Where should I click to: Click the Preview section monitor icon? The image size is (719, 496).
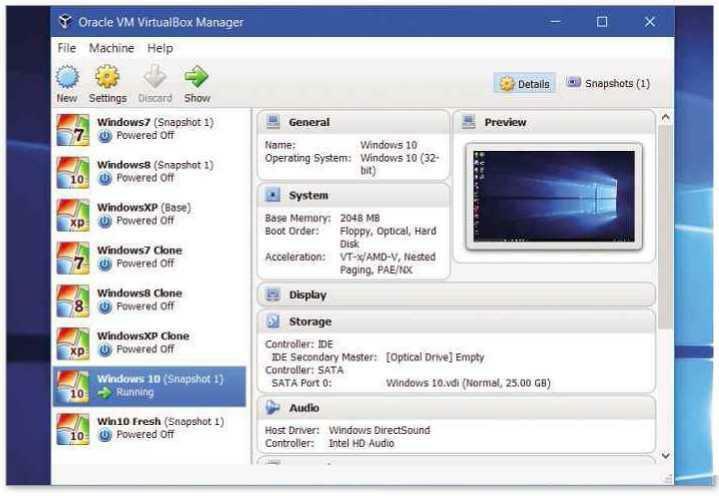coord(469,122)
